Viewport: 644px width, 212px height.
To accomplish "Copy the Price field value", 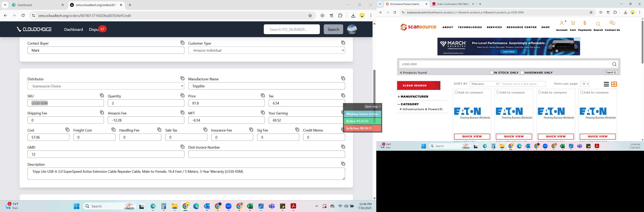I will coord(262,95).
